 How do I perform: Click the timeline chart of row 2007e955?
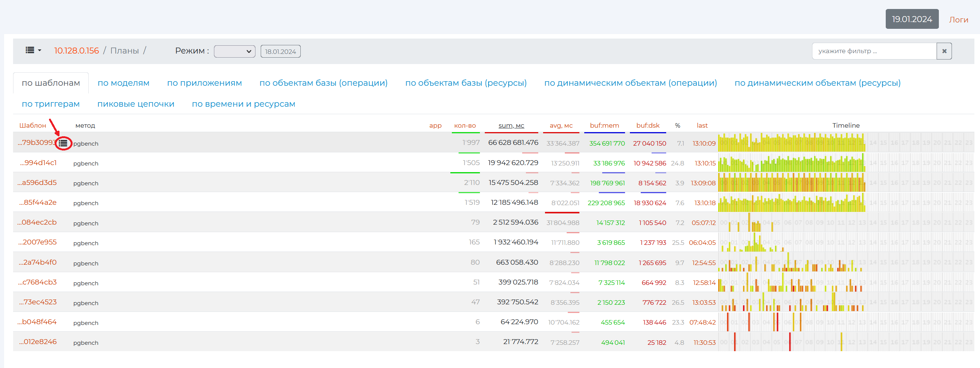point(845,242)
